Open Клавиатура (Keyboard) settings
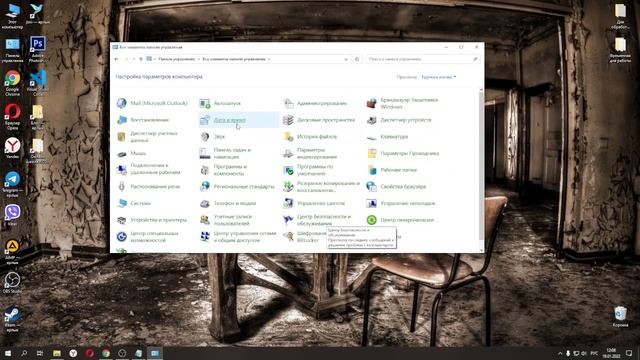The width and height of the screenshot is (640, 360). pyautogui.click(x=387, y=137)
